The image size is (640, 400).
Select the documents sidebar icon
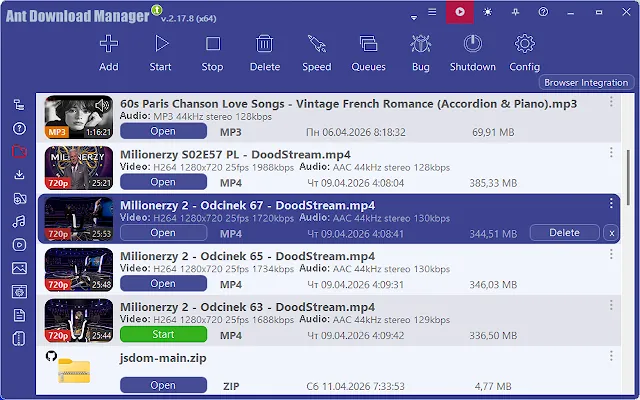click(x=19, y=315)
